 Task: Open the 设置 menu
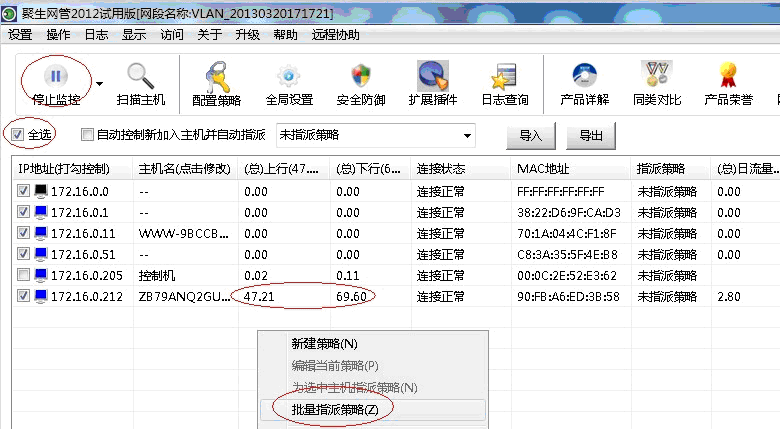pos(20,34)
